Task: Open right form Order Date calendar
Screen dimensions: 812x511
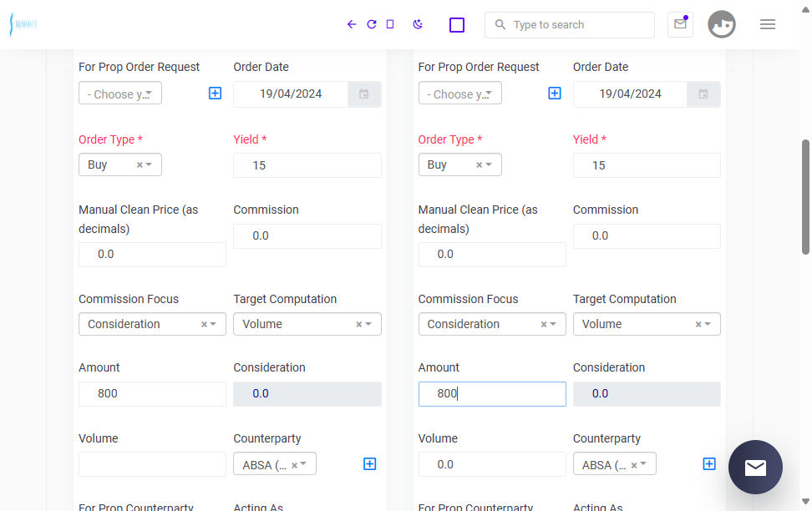Action: click(x=703, y=94)
